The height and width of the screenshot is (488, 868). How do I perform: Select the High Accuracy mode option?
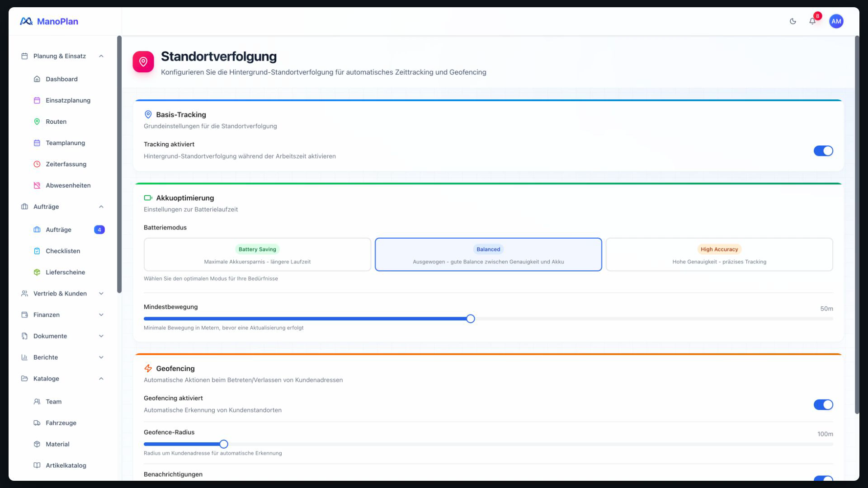tap(719, 254)
